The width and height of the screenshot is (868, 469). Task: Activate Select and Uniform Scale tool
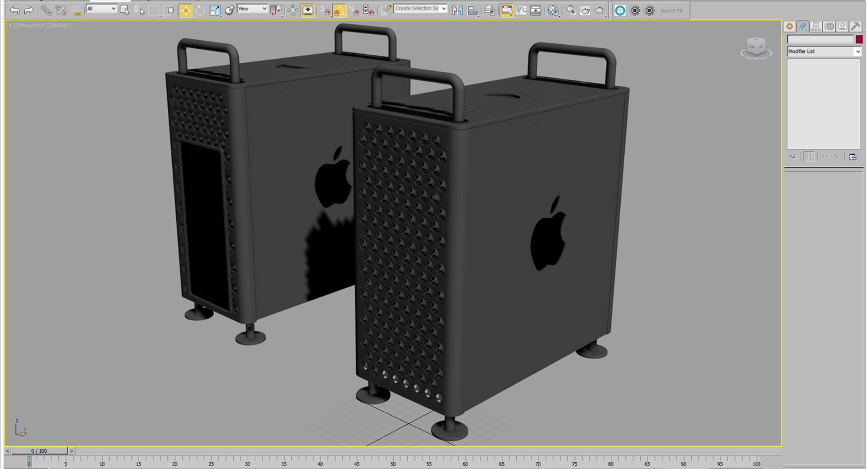click(215, 10)
